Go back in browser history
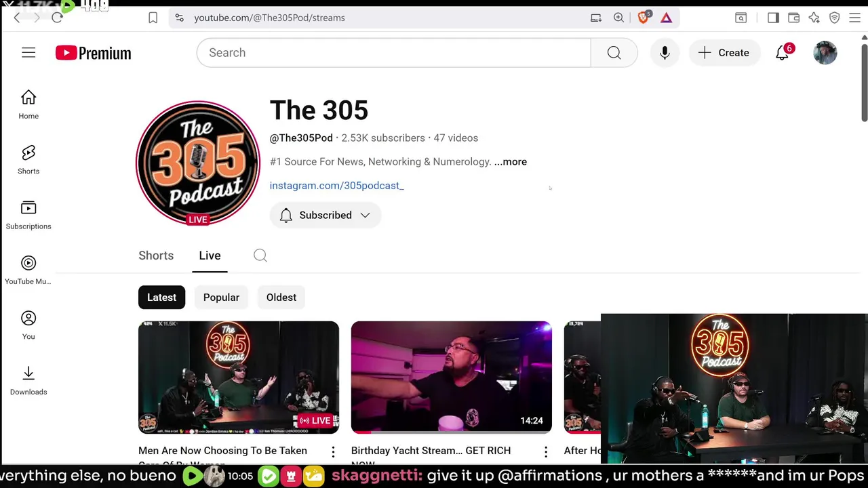This screenshot has height=488, width=868. pos(17,18)
